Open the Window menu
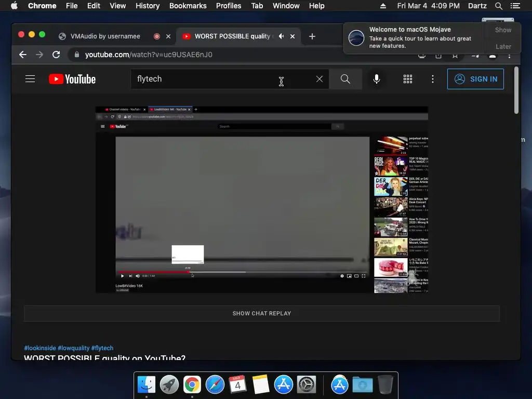Image resolution: width=532 pixels, height=399 pixels. click(x=286, y=6)
